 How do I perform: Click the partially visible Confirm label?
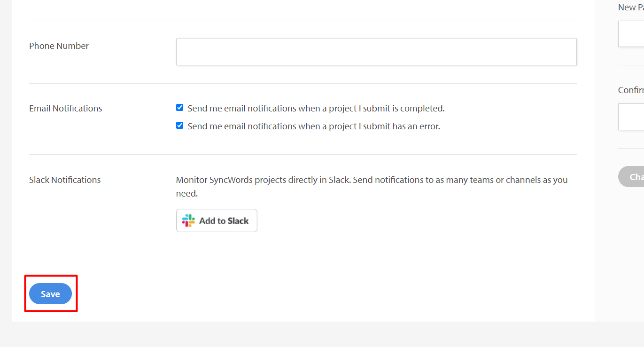631,90
